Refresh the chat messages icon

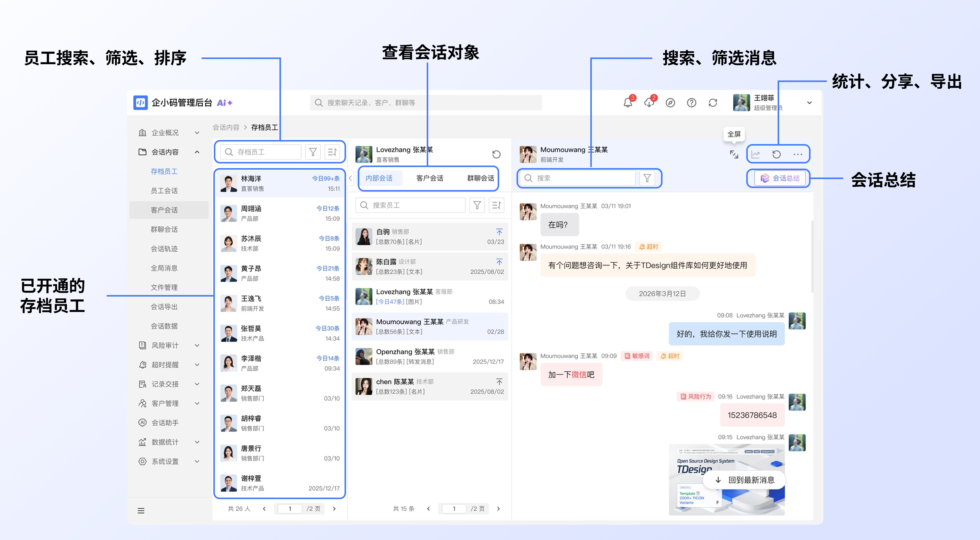(776, 154)
